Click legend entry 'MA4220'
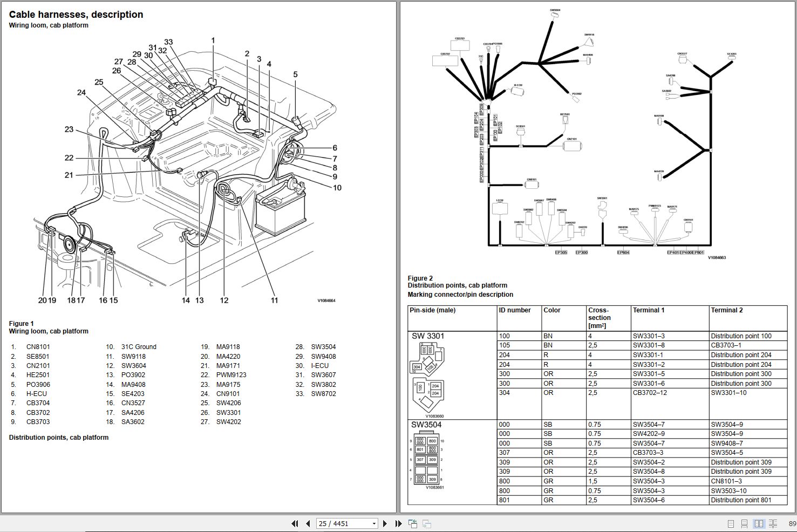Viewport: 797px width, 532px height. (x=228, y=357)
